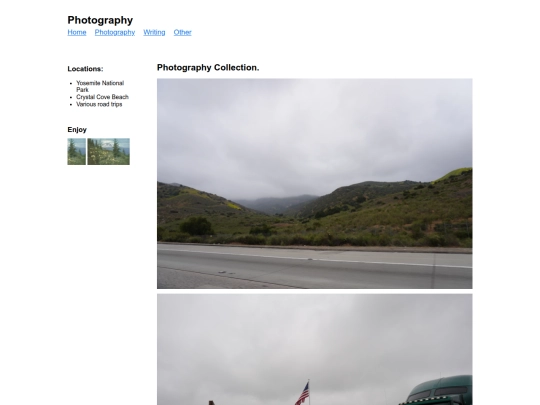Screen dimensions: 540x405
Task: Click the yellow-green hilltop in first photo
Action: pos(454,174)
